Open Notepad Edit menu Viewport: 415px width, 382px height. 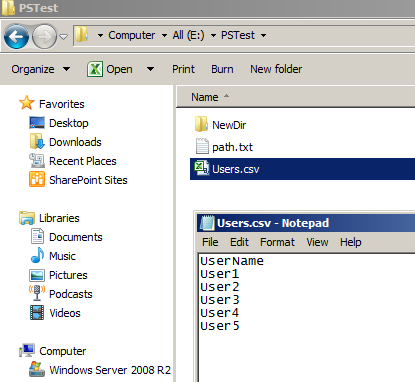tap(239, 242)
